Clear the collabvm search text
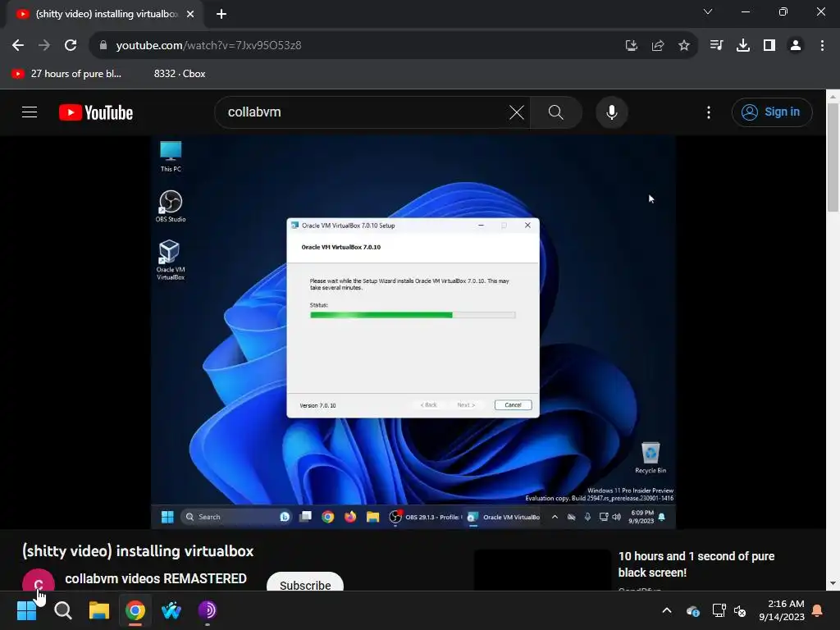840x630 pixels. [517, 112]
